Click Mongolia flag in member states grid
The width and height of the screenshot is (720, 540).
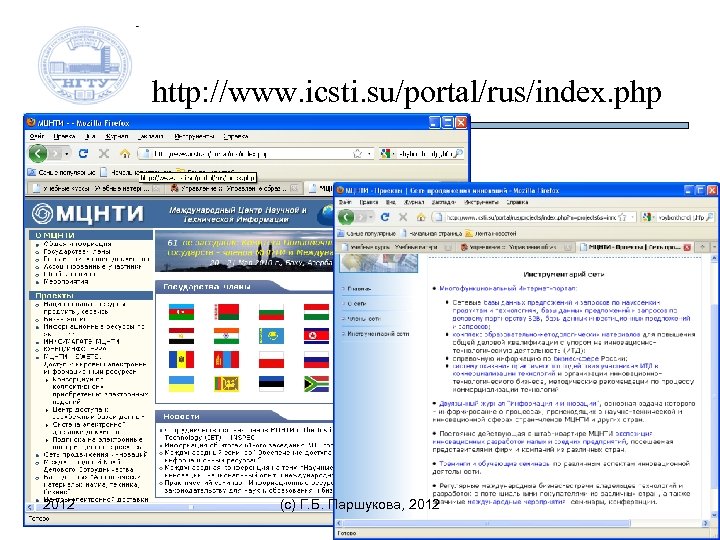(x=226, y=360)
